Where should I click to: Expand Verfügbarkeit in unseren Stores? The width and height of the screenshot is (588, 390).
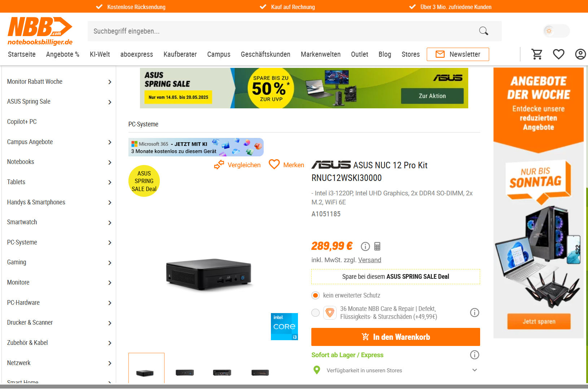click(475, 370)
